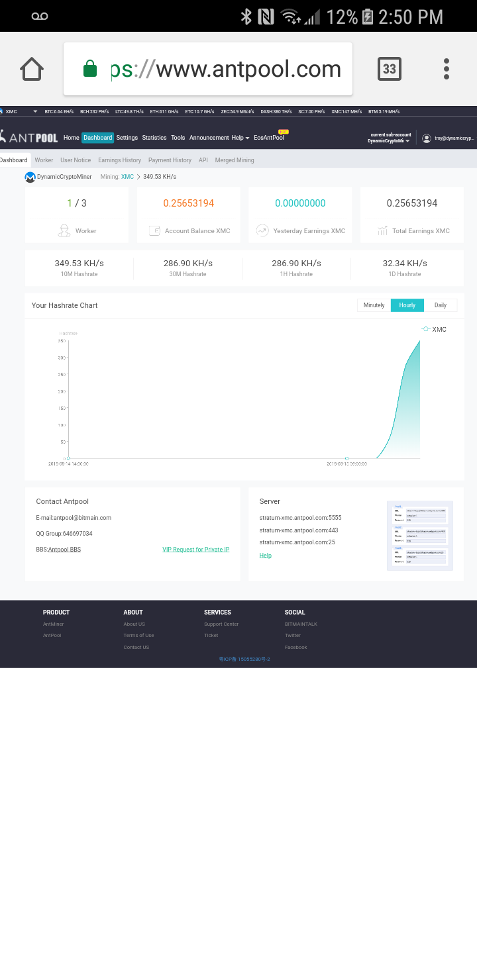Switch hashrate chart to Minutely
Image resolution: width=477 pixels, height=980 pixels.
coord(374,305)
